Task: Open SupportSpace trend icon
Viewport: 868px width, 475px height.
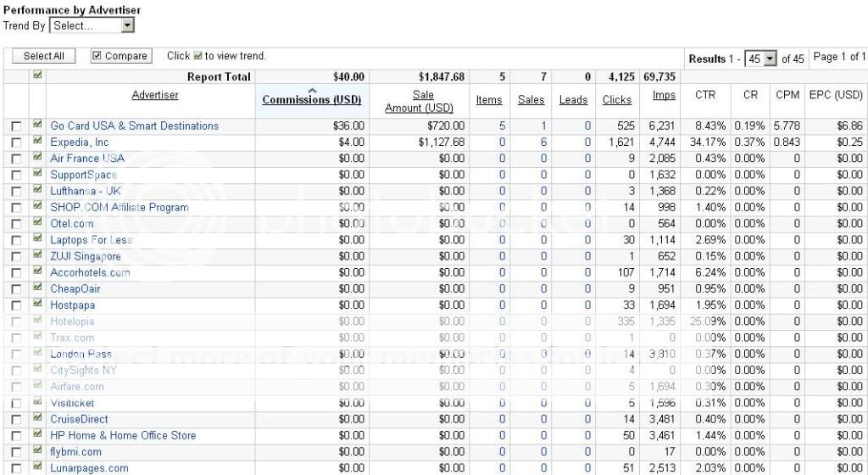Action: (x=37, y=173)
